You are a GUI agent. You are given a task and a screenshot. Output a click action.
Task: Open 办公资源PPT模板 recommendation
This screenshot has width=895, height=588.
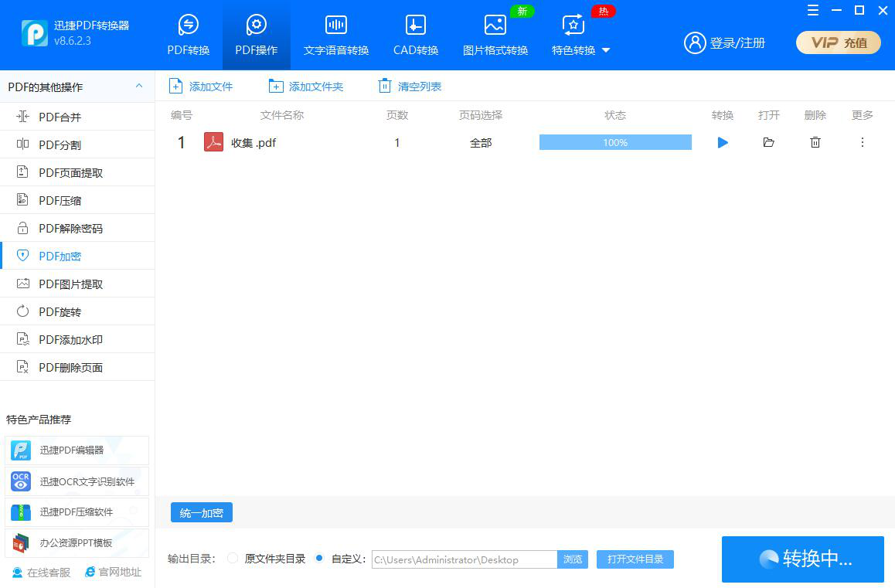click(x=77, y=543)
